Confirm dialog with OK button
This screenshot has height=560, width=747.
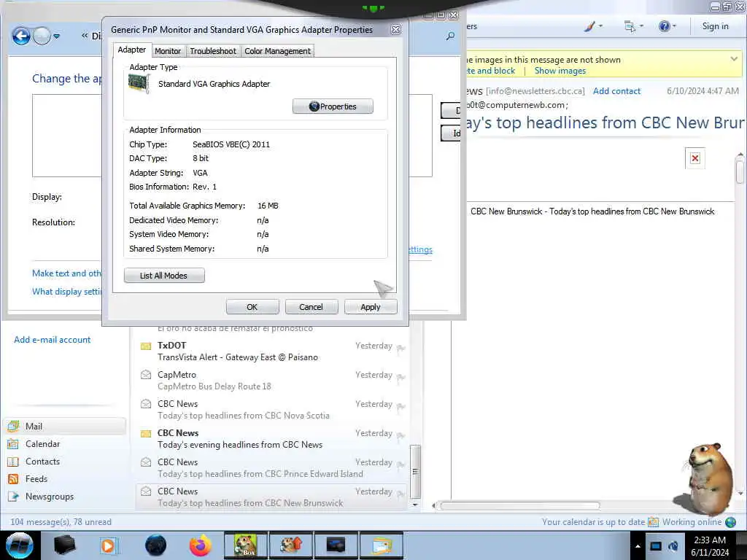click(x=252, y=307)
